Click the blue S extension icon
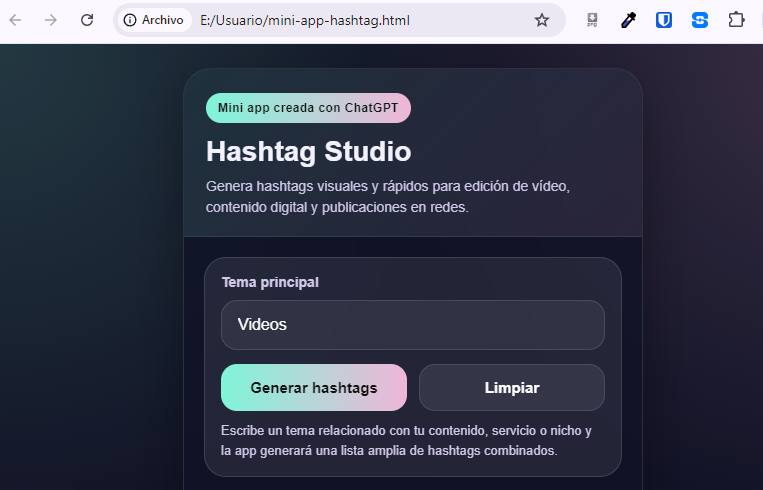Image resolution: width=763 pixels, height=490 pixels. coord(700,20)
